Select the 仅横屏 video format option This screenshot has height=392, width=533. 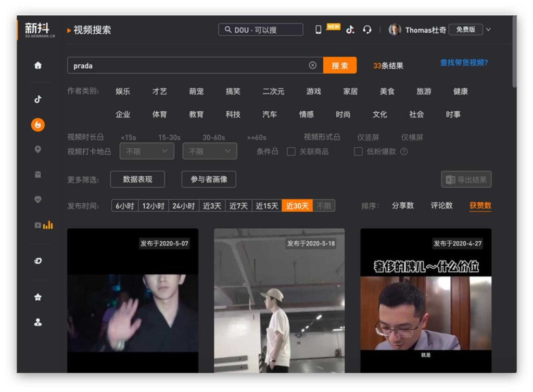pos(412,137)
